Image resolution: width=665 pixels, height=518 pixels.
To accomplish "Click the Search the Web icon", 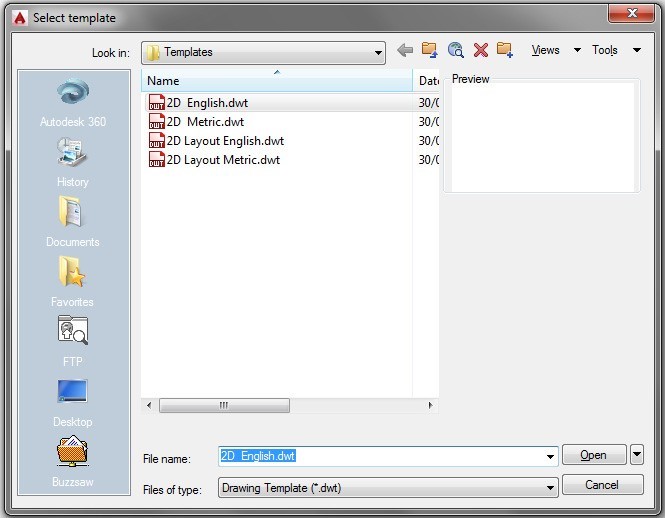I will coord(456,51).
